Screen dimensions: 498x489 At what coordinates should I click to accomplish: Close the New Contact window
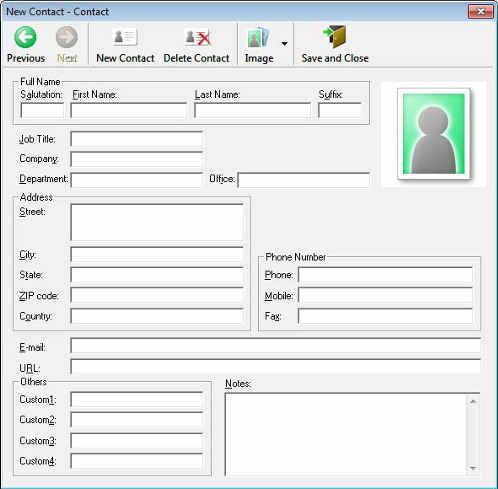coord(481,12)
